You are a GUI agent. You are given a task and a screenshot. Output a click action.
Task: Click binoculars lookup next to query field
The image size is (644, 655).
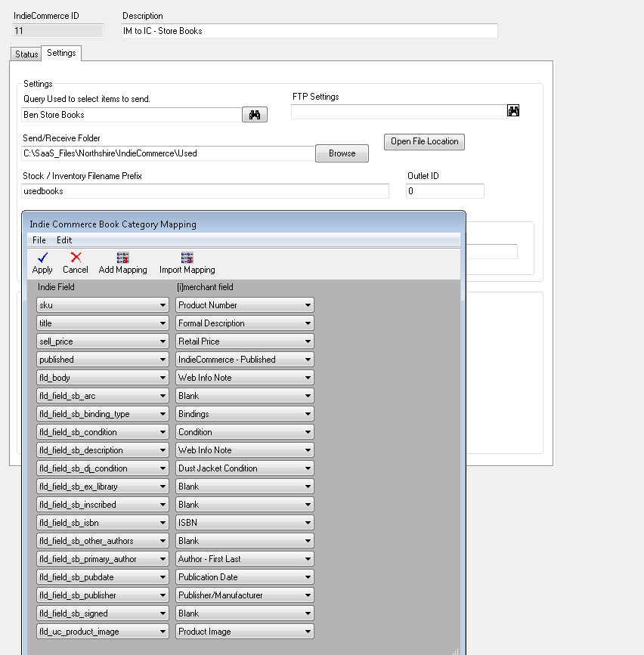click(255, 115)
